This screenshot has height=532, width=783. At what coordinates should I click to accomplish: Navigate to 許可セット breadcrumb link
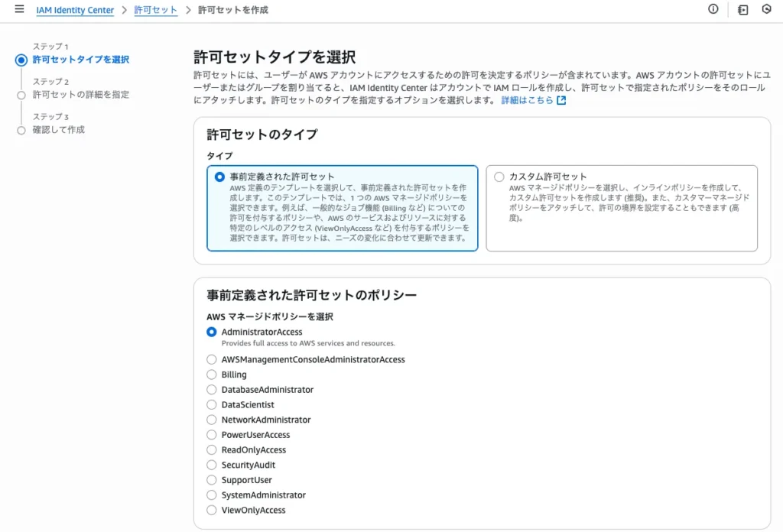[155, 10]
